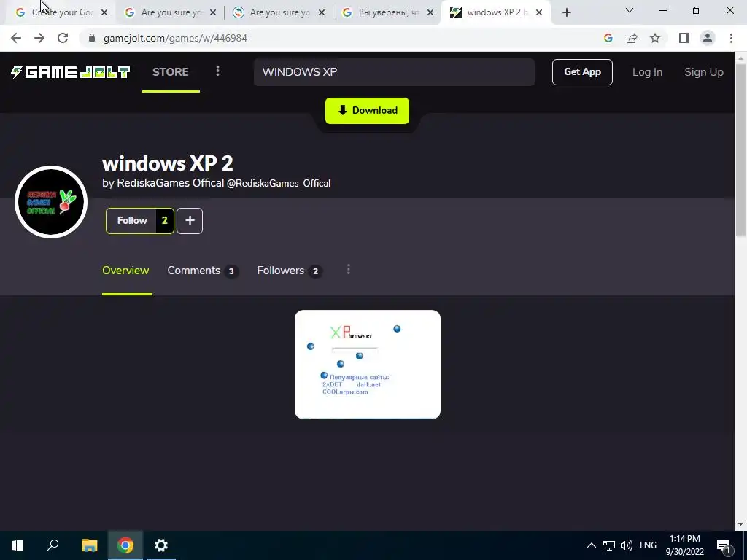Close the 'Вы уверены' tab

coord(430,12)
